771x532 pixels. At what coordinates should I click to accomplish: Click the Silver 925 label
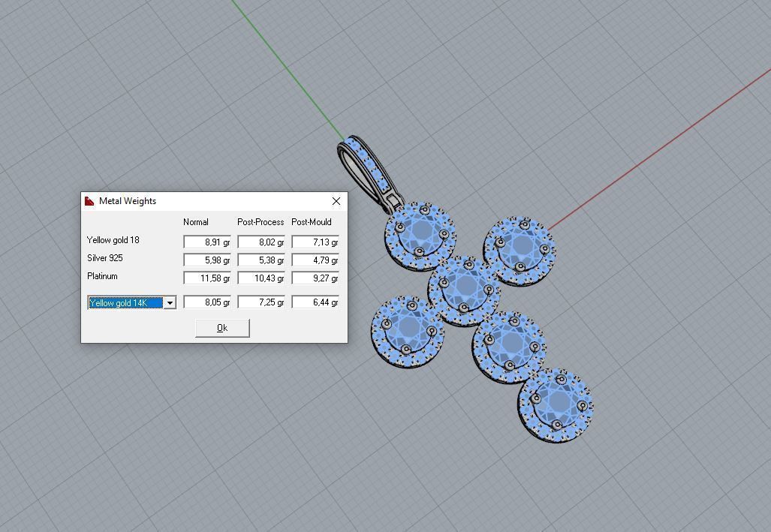coord(105,258)
